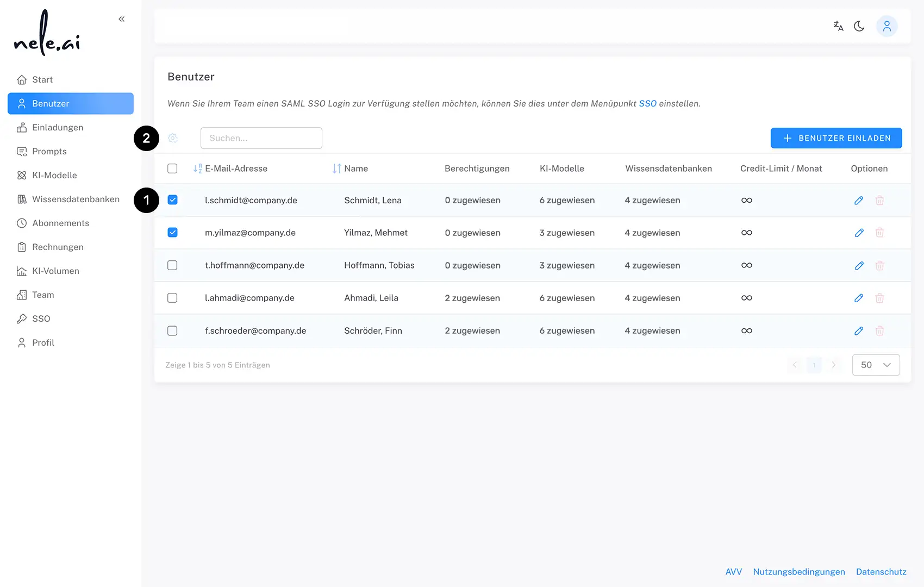Delete user t.hoffmann@company.de with the trash icon
924x587 pixels.
point(879,266)
